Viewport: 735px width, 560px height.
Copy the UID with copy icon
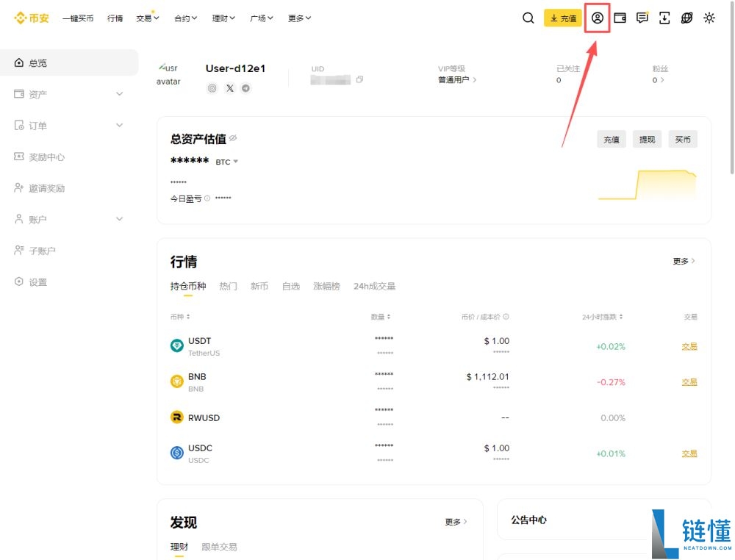tap(359, 79)
